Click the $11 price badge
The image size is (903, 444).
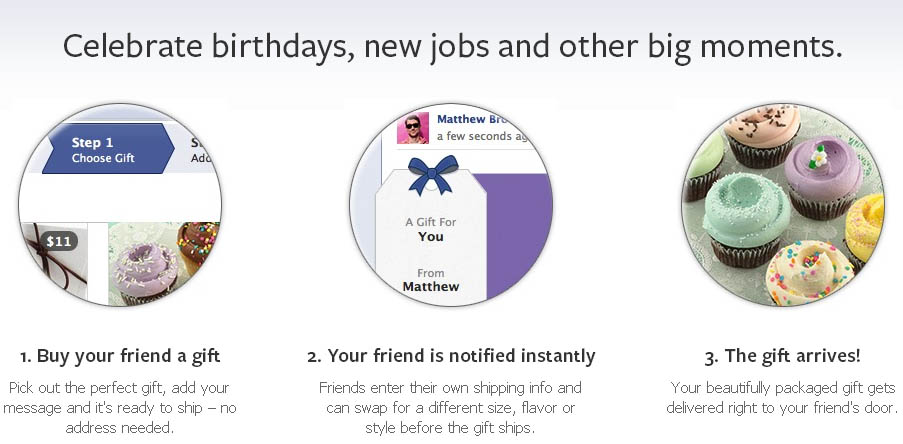pyautogui.click(x=61, y=241)
